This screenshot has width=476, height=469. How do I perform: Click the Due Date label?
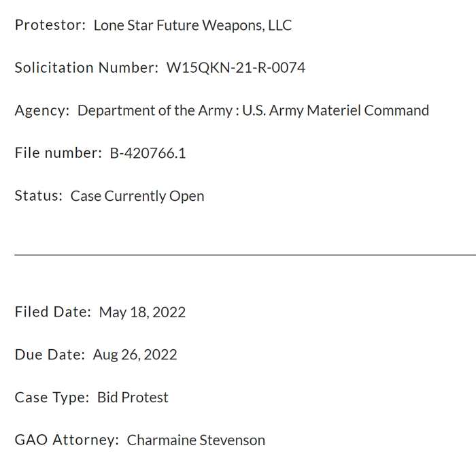(x=50, y=355)
